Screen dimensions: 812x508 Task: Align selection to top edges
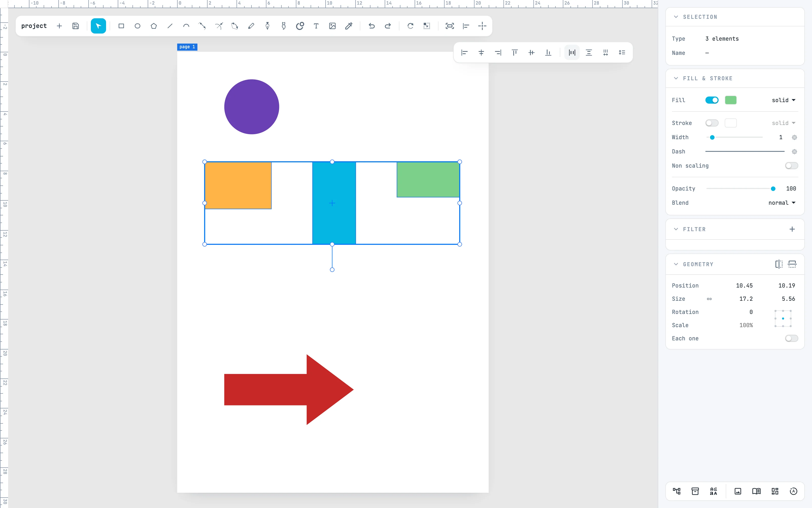515,52
